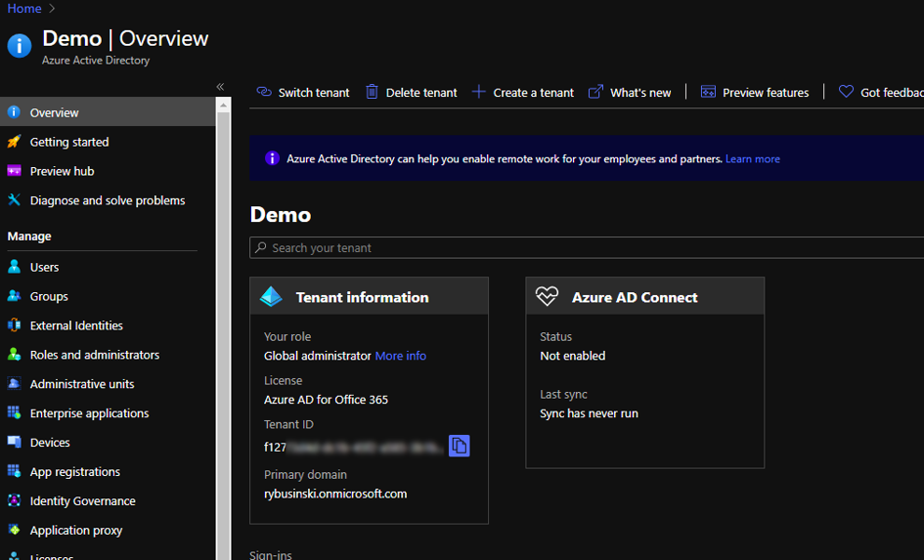The image size is (924, 560).
Task: Click Learn more in the banner
Action: 753,159
